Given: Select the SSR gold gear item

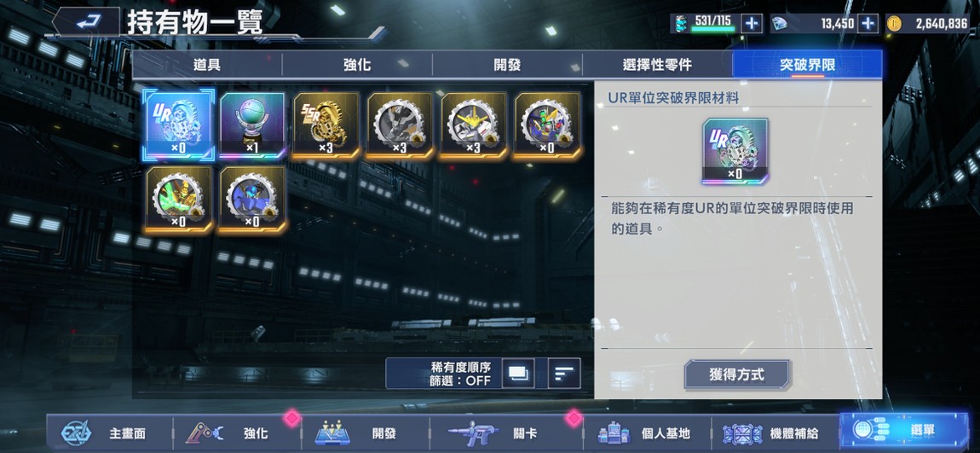Looking at the screenshot, I should [326, 125].
